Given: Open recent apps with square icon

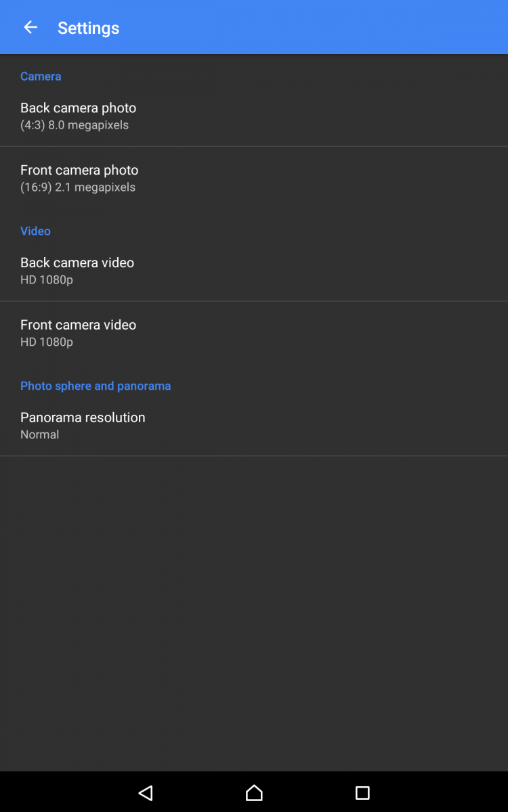Looking at the screenshot, I should click(x=362, y=792).
